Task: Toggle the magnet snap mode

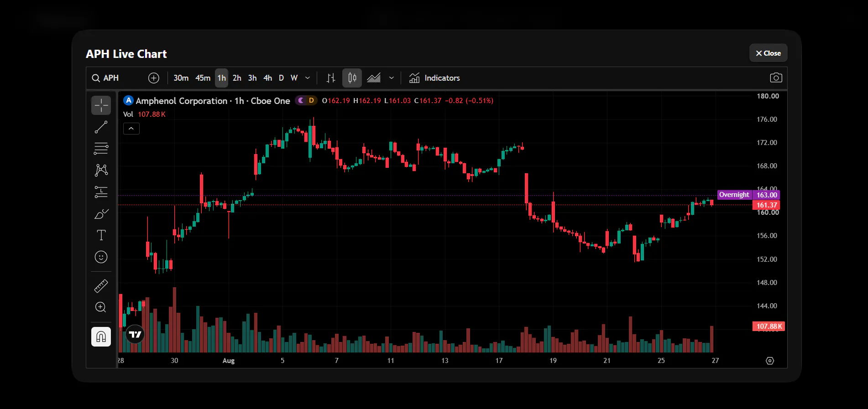Action: pyautogui.click(x=101, y=337)
